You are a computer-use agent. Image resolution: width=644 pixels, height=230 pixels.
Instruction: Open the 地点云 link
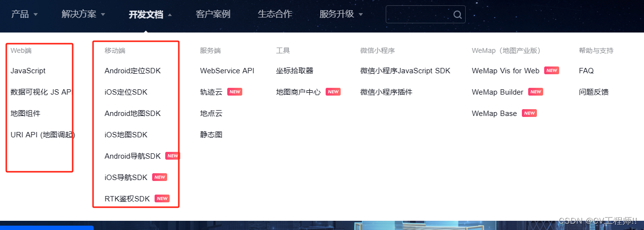point(211,114)
